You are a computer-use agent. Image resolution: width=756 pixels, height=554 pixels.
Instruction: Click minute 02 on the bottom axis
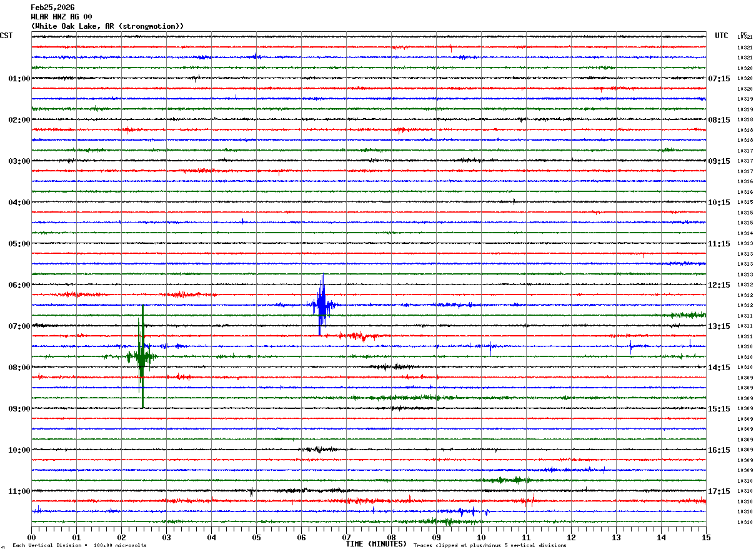click(x=121, y=537)
